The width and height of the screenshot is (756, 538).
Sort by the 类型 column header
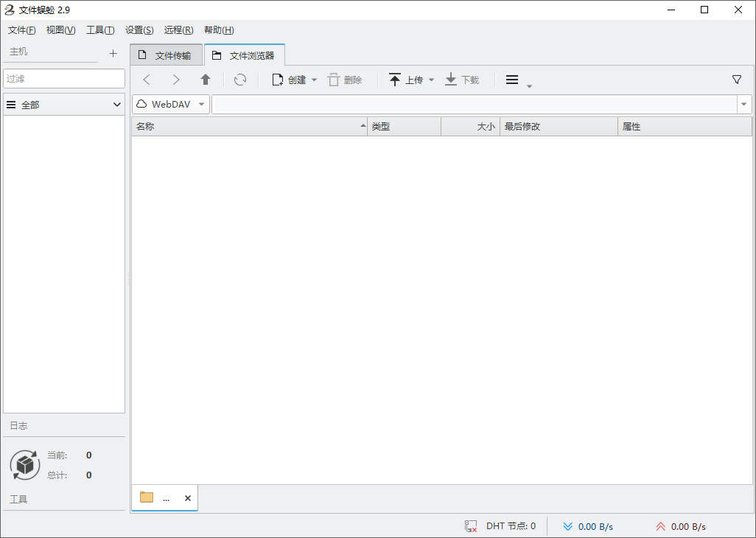pos(404,126)
